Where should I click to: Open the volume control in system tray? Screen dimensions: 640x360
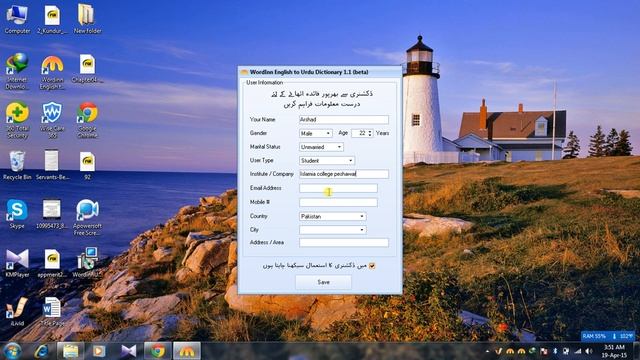pos(588,351)
